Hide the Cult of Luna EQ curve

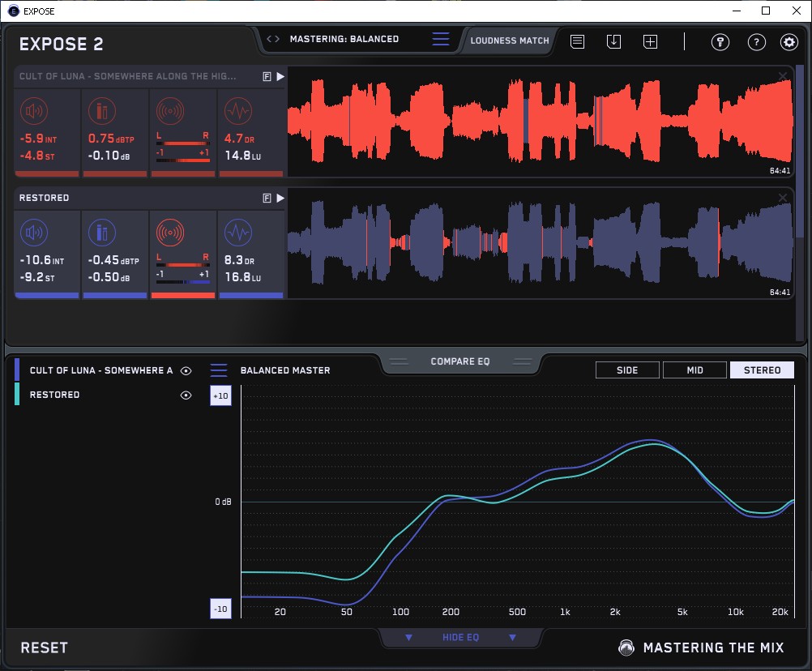(x=186, y=370)
